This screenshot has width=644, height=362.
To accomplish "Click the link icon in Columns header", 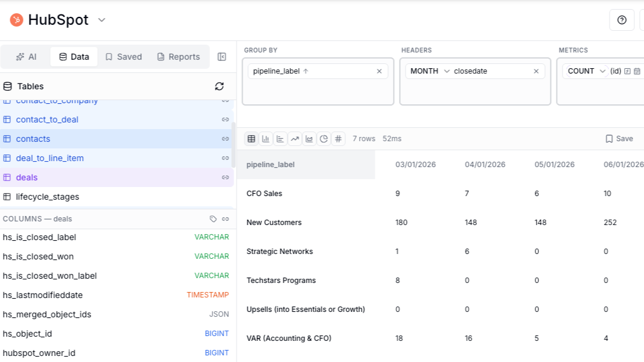I will (226, 219).
